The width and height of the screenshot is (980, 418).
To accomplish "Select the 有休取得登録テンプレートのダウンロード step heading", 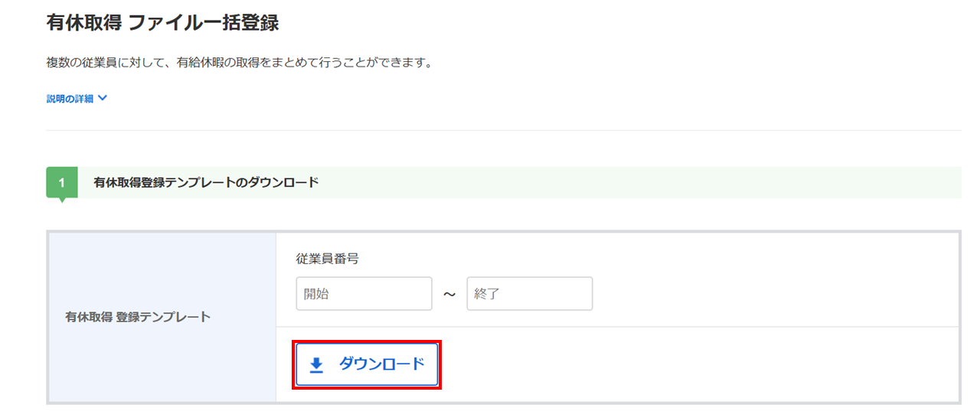I will tap(206, 183).
